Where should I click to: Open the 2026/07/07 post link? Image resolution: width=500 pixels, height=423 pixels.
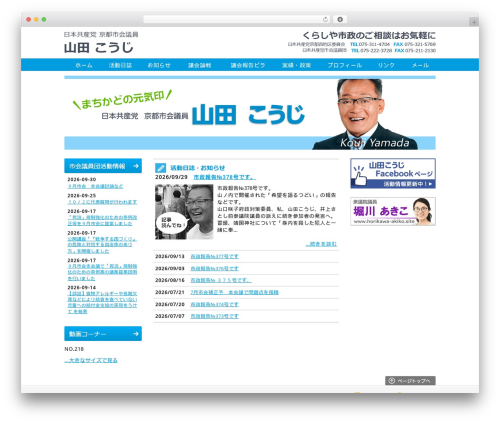point(214,316)
